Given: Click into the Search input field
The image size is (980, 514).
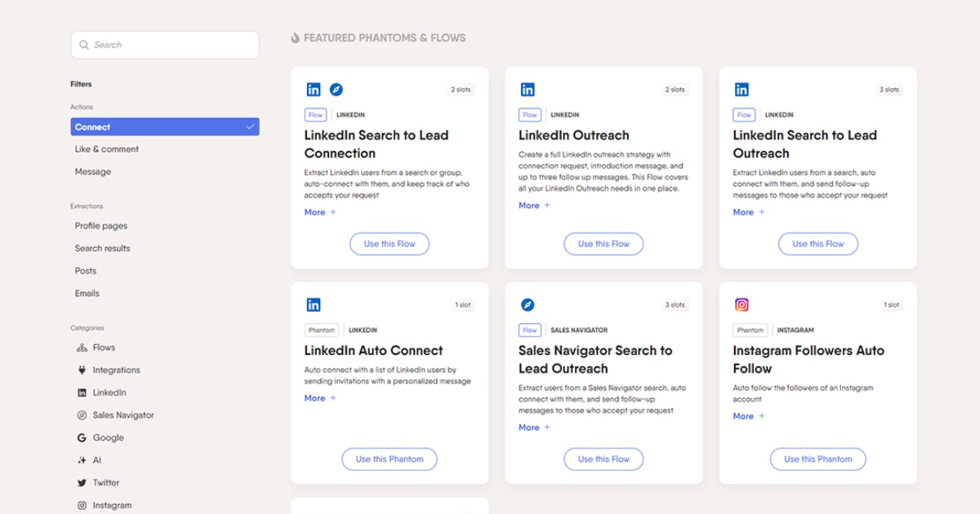Looking at the screenshot, I should click(x=165, y=45).
